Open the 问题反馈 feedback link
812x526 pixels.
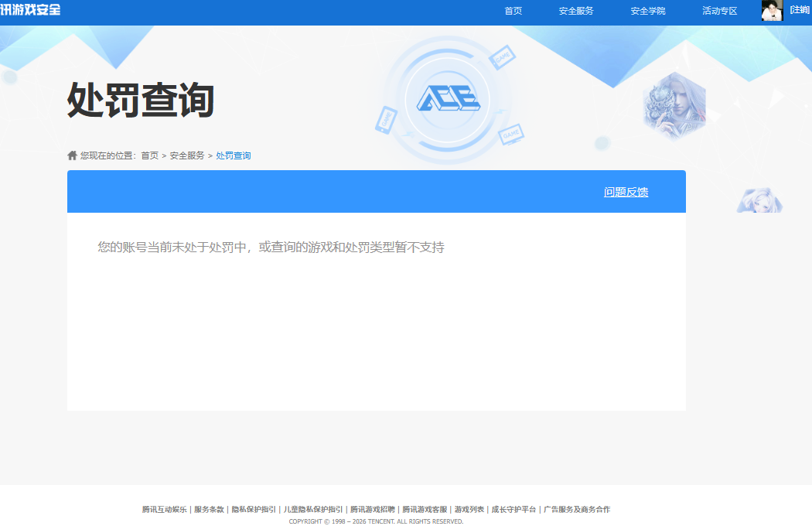(627, 191)
